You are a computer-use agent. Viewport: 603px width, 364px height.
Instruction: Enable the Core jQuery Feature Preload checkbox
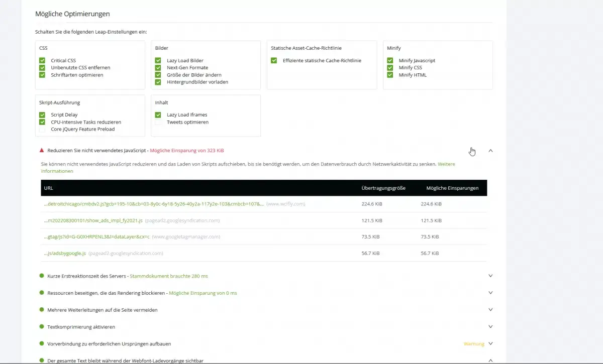click(42, 129)
